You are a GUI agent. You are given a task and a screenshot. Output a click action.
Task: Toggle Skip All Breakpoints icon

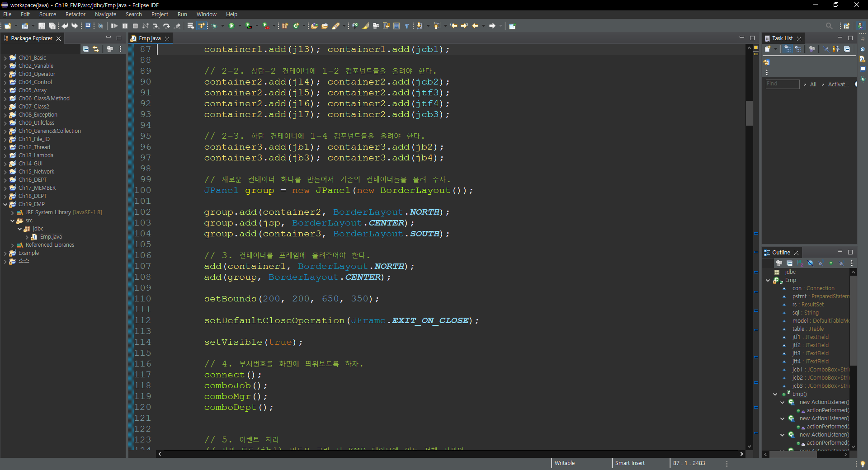[x=100, y=26]
